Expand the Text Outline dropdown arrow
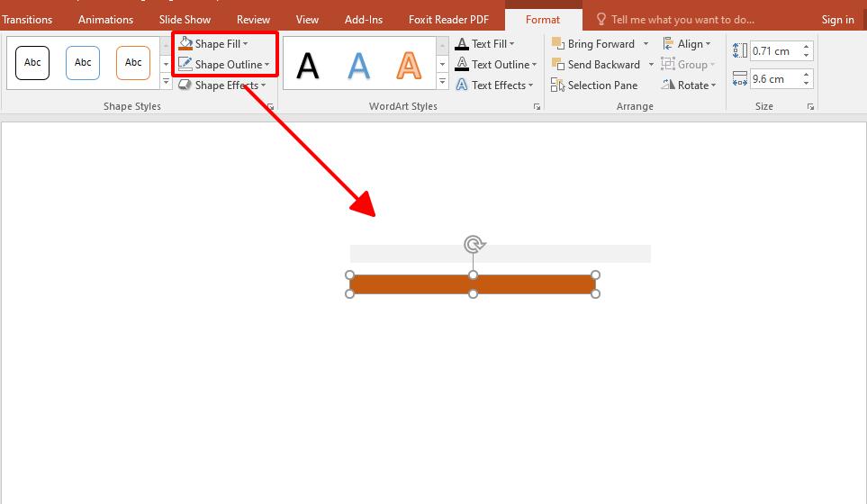867x504 pixels. tap(534, 65)
